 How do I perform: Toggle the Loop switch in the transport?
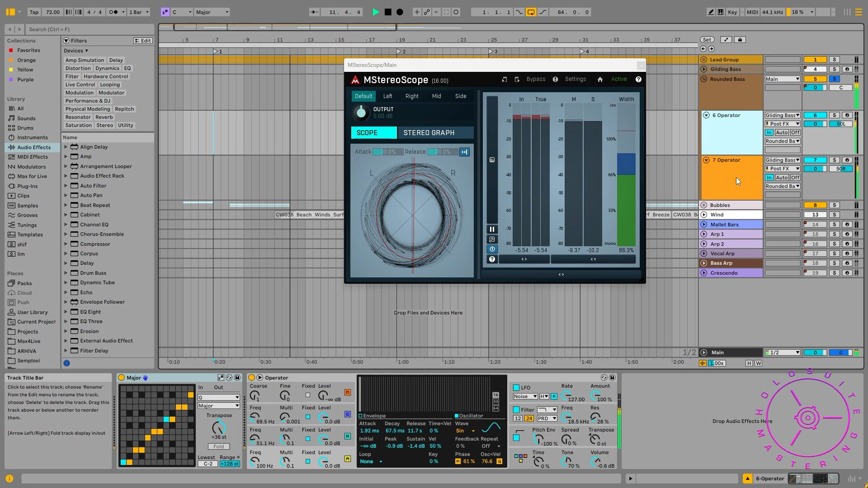click(531, 12)
